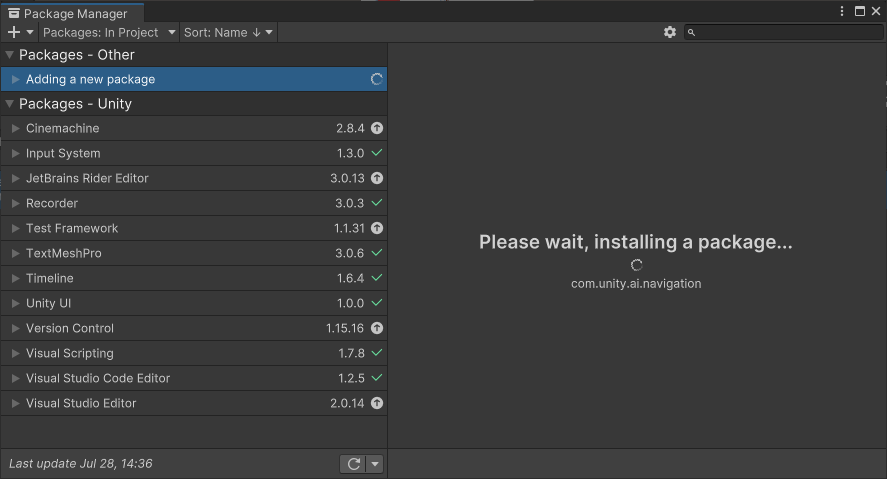Screen dimensions: 887x479
Task: Expand the TextMeshPro package versions
Action: (16, 253)
